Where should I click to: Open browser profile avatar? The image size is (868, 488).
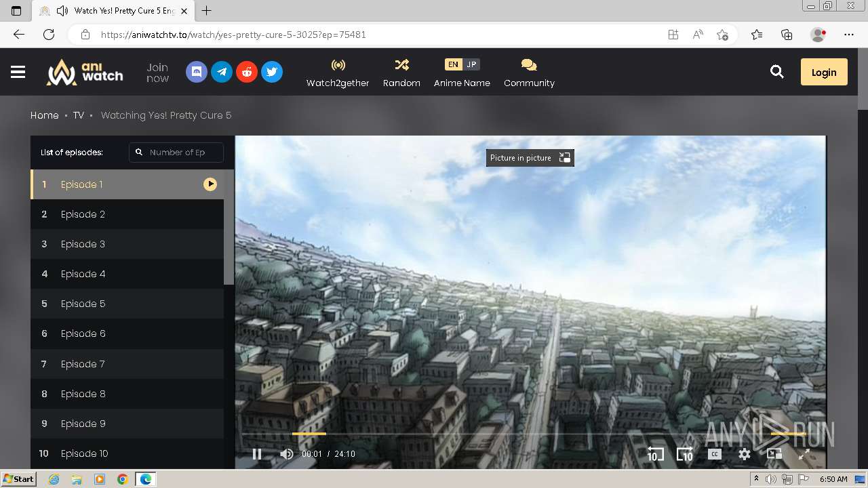[818, 35]
